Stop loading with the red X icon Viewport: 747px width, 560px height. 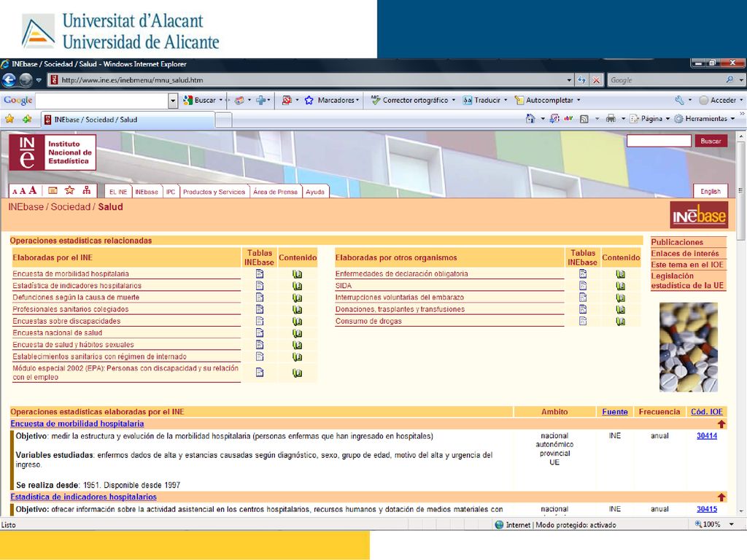596,80
